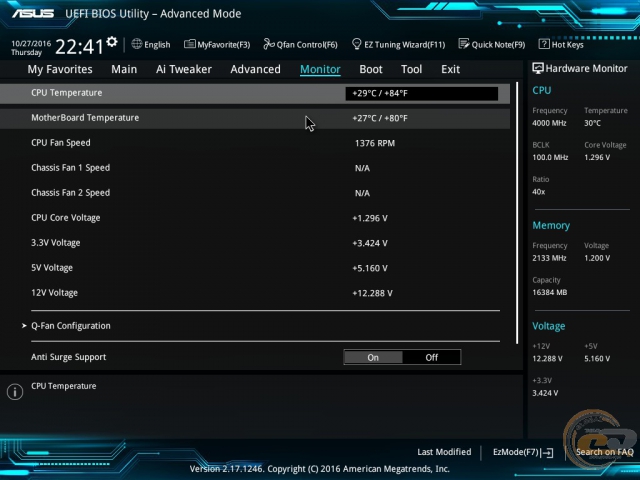Select Chassis Fan 1 Speed row
The width and height of the screenshot is (640, 480).
click(x=255, y=168)
